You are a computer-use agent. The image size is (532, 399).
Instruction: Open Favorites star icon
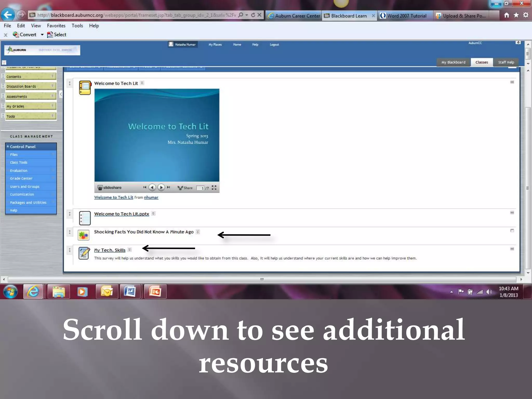(516, 15)
